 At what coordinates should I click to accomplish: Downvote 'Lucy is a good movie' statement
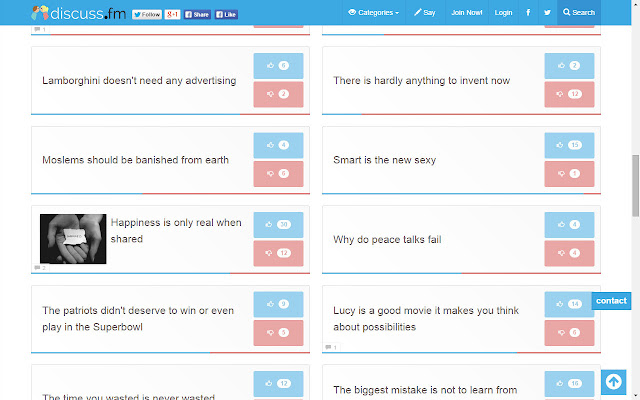pos(569,333)
